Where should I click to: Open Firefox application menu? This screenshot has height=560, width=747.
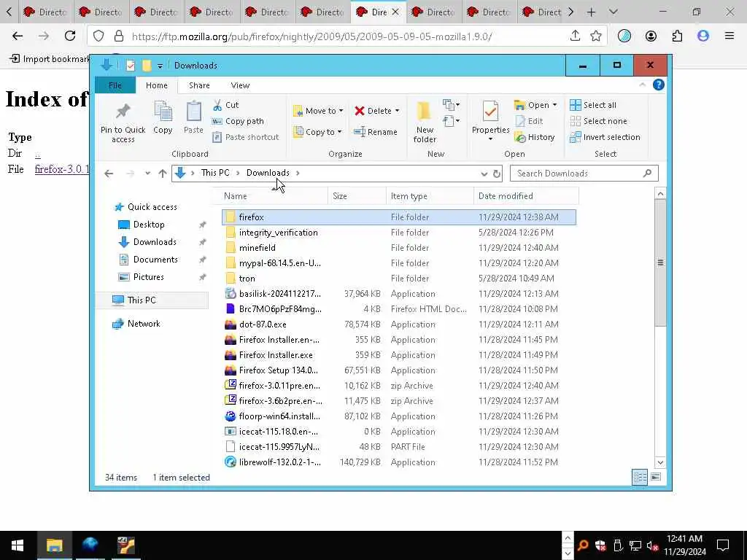pos(729,36)
